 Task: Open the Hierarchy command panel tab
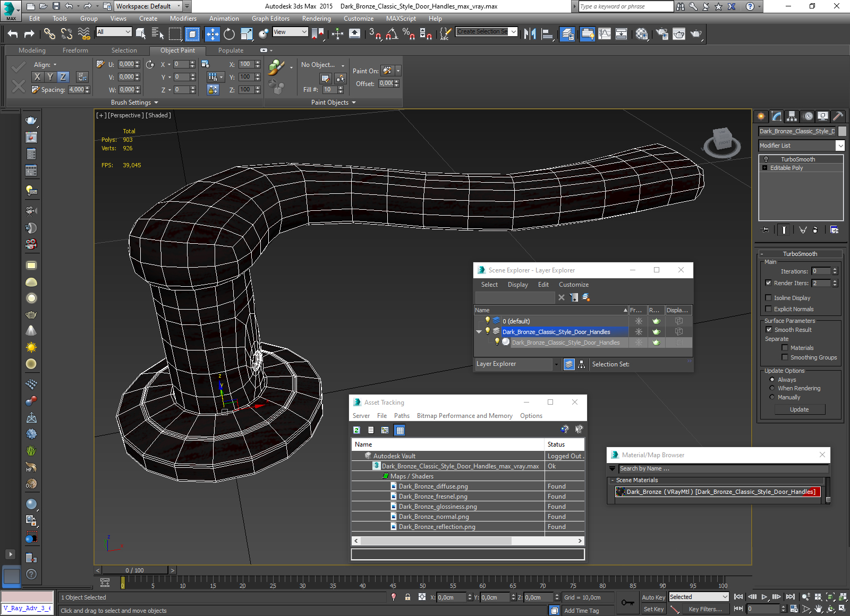click(x=792, y=116)
